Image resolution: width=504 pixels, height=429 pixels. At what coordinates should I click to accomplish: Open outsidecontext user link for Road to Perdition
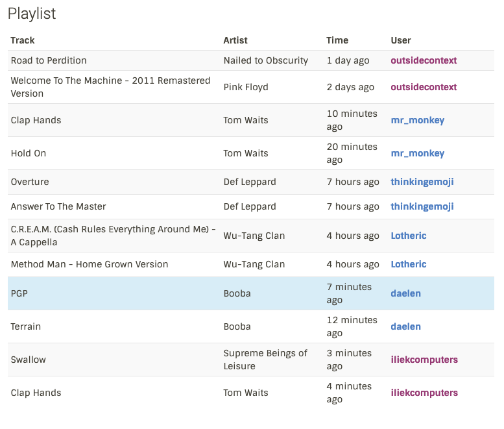(x=424, y=60)
